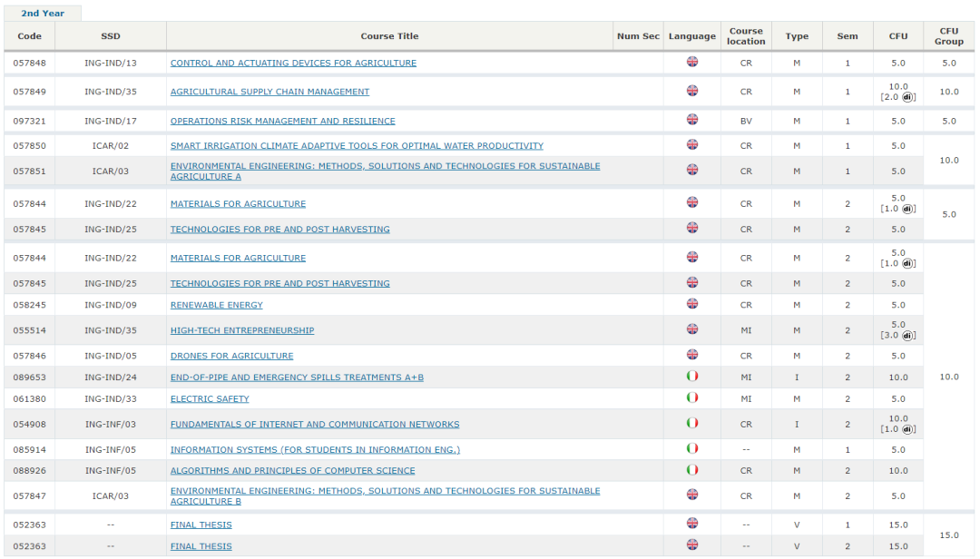980x559 pixels.
Task: Click Italian flag in End-of-Pipe Treatments row
Action: pyautogui.click(x=692, y=376)
